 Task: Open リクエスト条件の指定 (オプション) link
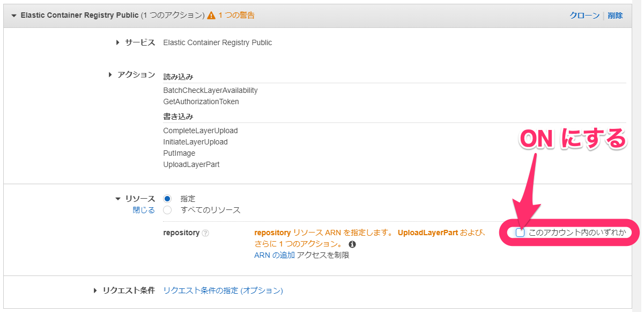(223, 291)
